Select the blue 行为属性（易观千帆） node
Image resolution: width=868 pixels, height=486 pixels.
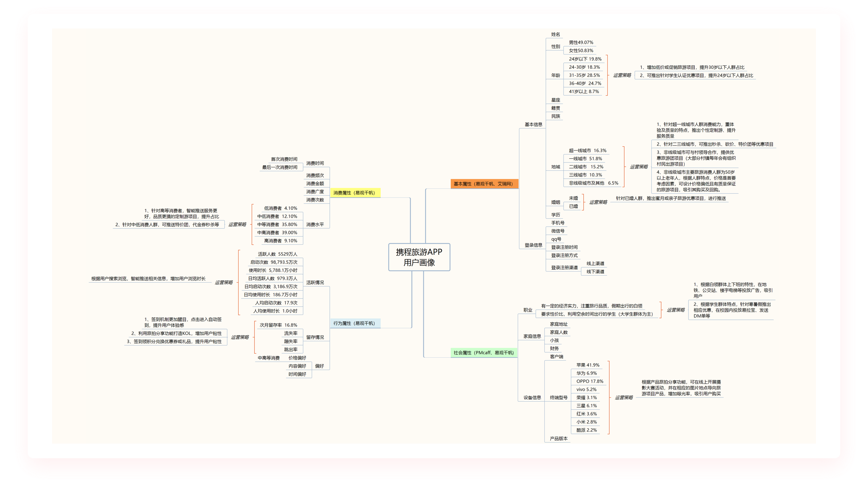(x=355, y=323)
